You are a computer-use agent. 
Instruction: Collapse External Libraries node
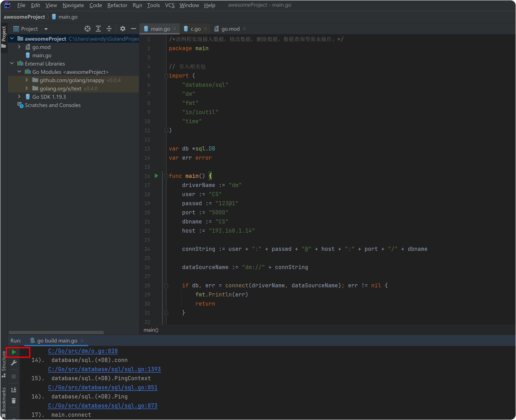12,63
